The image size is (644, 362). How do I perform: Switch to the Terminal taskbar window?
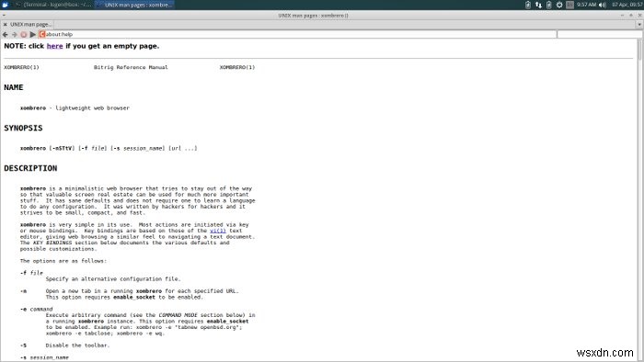[x=53, y=5]
